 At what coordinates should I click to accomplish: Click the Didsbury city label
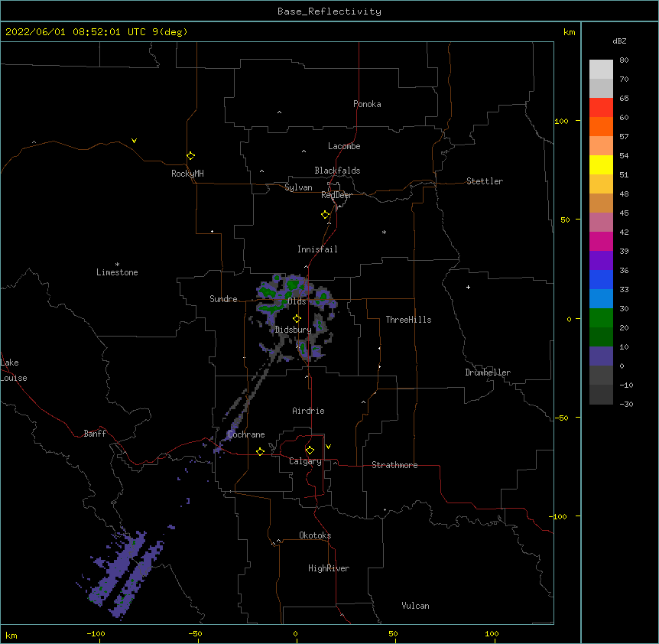(x=293, y=330)
